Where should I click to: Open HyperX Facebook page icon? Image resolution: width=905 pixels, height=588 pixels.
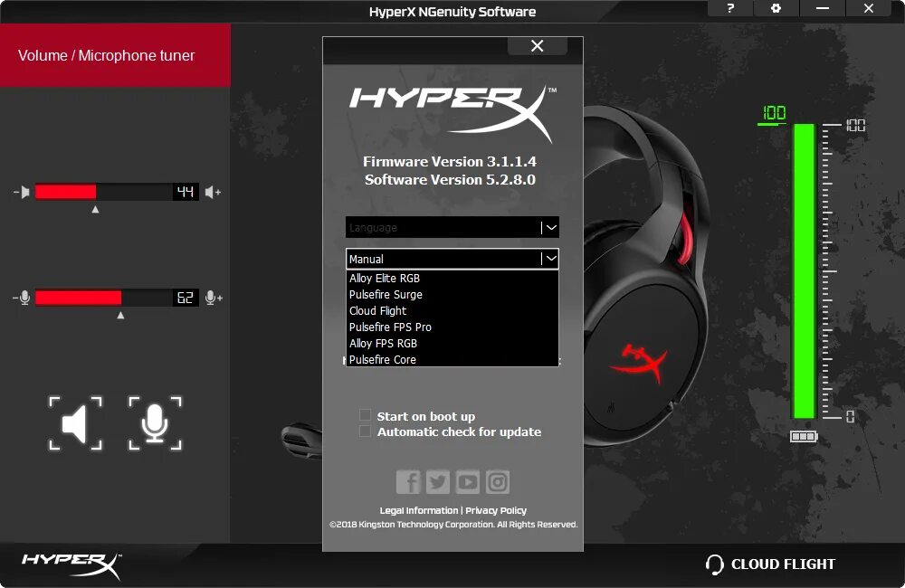pyautogui.click(x=409, y=482)
